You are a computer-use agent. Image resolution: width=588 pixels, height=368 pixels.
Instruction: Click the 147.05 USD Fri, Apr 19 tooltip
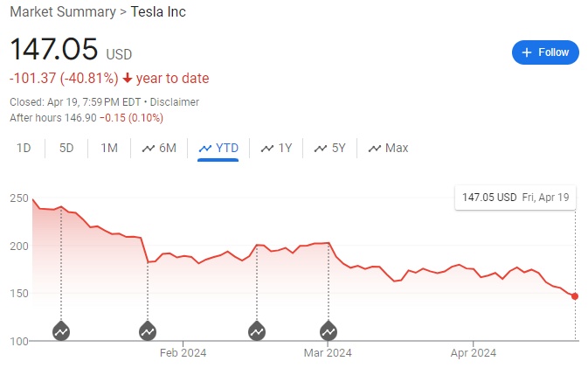[514, 198]
